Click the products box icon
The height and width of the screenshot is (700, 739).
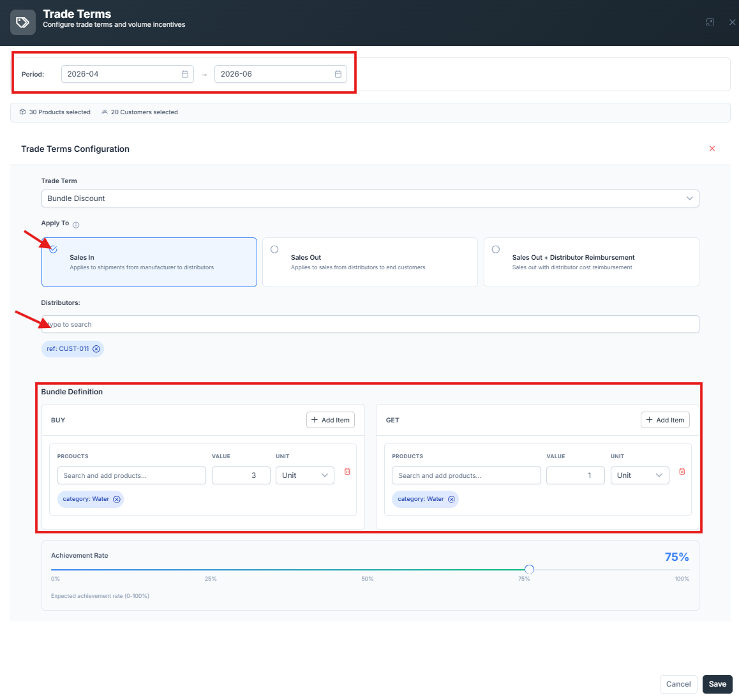click(x=22, y=112)
